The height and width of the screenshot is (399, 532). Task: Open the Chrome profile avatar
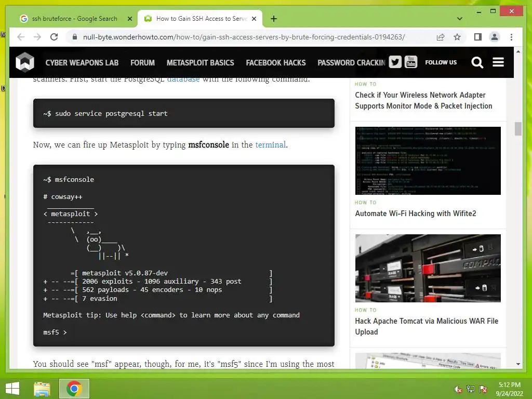tap(495, 37)
